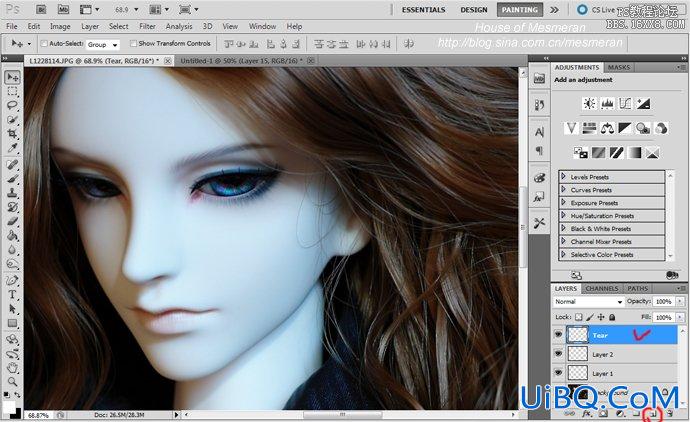Screen dimensions: 690x422
Task: Launch Bridge from the application bar
Action: pyautogui.click(x=41, y=9)
